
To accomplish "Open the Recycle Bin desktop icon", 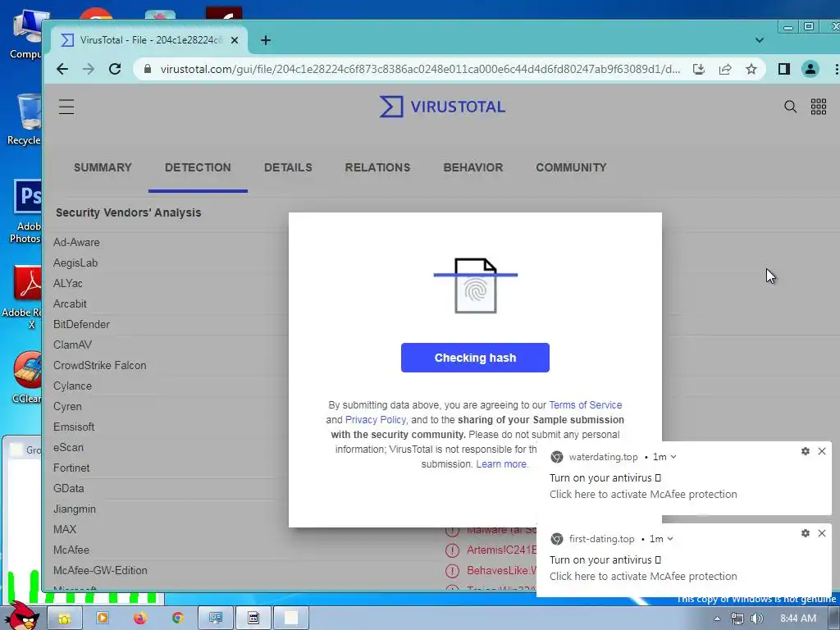I will [x=25, y=119].
